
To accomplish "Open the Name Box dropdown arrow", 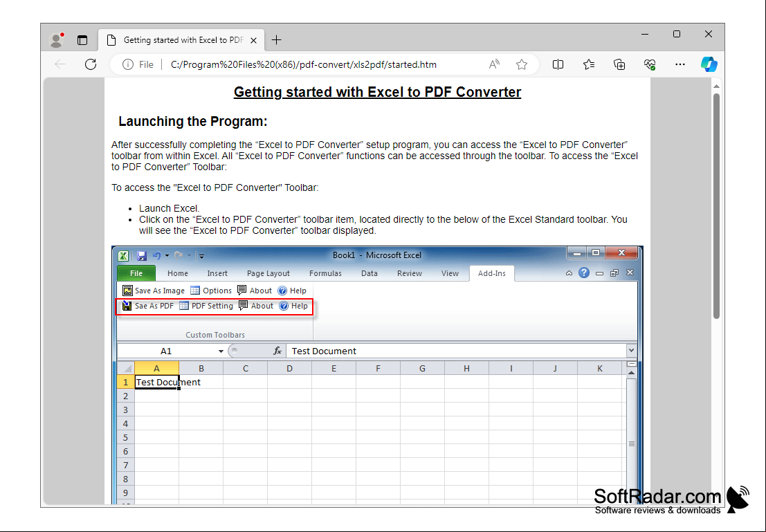I will click(x=221, y=351).
